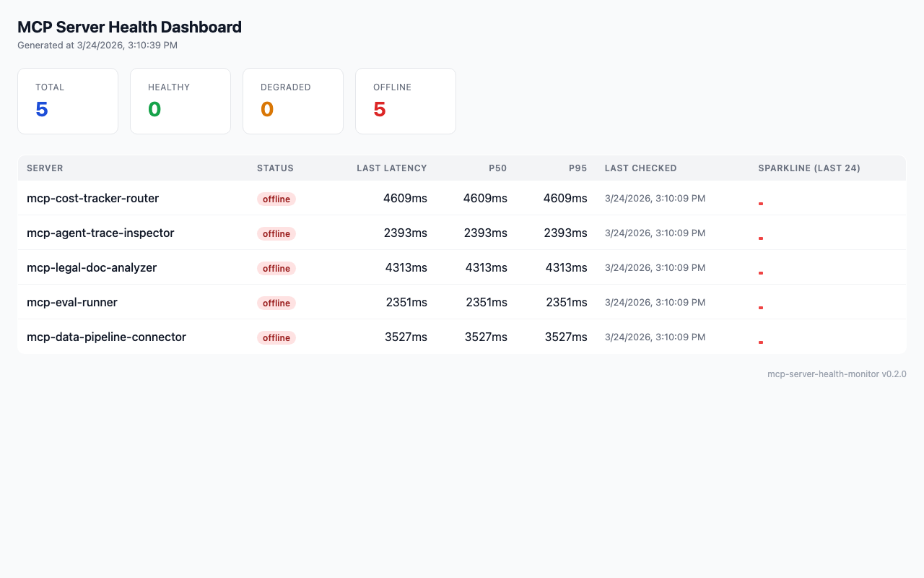This screenshot has height=578, width=924.
Task: Select the offline badge on mcp-agent-trace-inspector
Action: click(276, 233)
